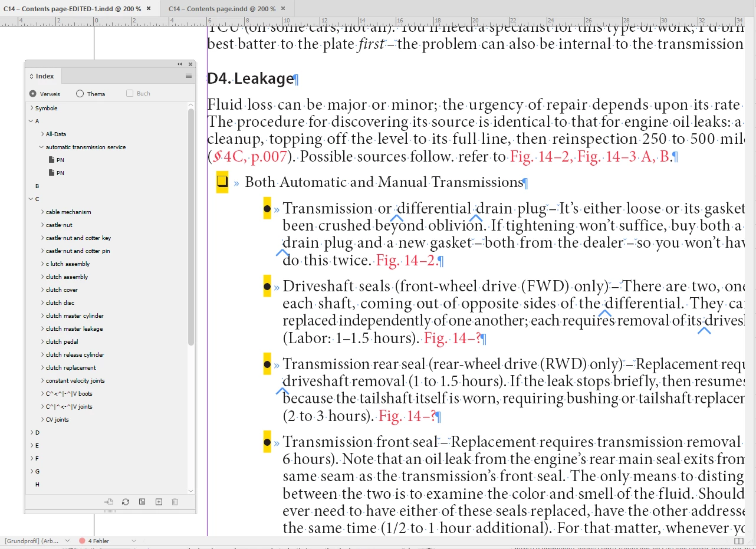Select the Index panel tab
The width and height of the screenshot is (756, 549).
[x=44, y=76]
